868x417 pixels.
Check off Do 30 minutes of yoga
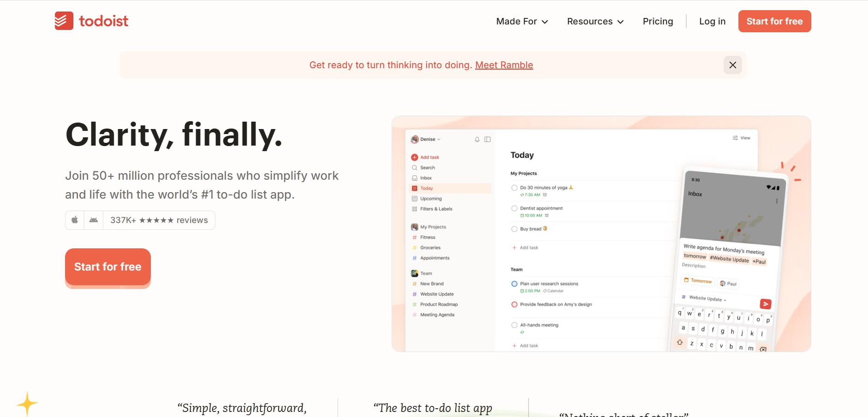[514, 188]
